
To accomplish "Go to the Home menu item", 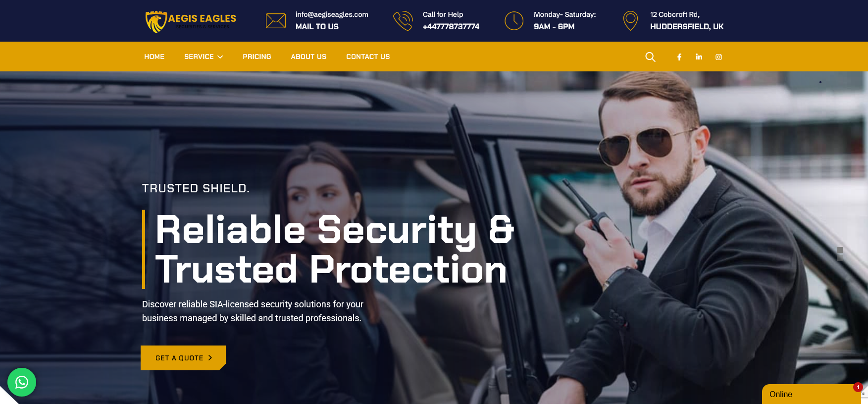I will click(154, 57).
